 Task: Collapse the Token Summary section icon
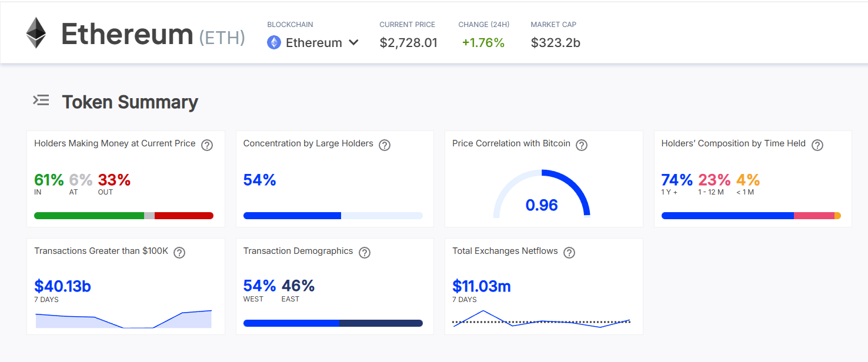point(41,100)
